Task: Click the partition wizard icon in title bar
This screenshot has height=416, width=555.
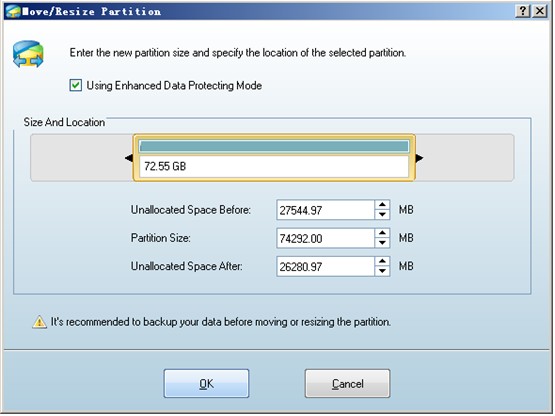Action: pyautogui.click(x=13, y=11)
